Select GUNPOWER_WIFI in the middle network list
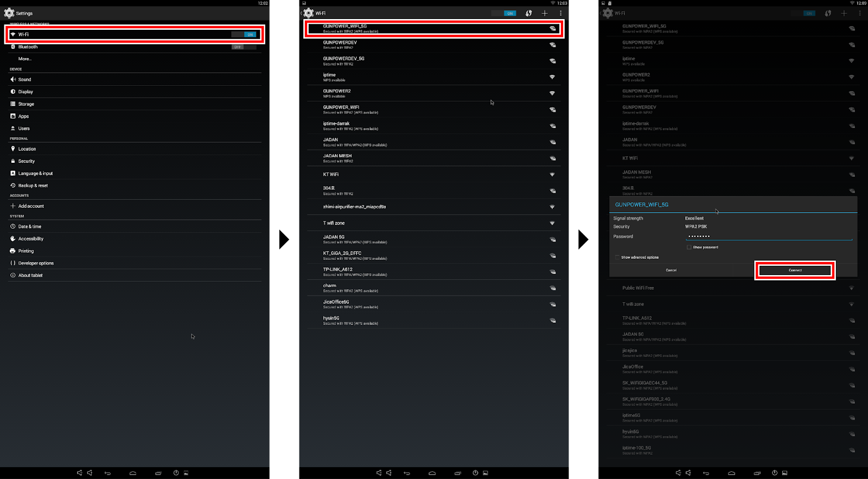This screenshot has width=868, height=479. tap(434, 110)
